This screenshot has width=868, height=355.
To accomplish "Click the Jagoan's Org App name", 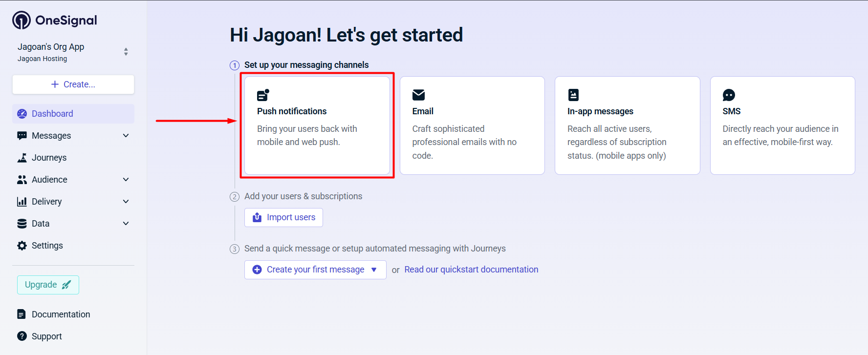I will (x=51, y=47).
